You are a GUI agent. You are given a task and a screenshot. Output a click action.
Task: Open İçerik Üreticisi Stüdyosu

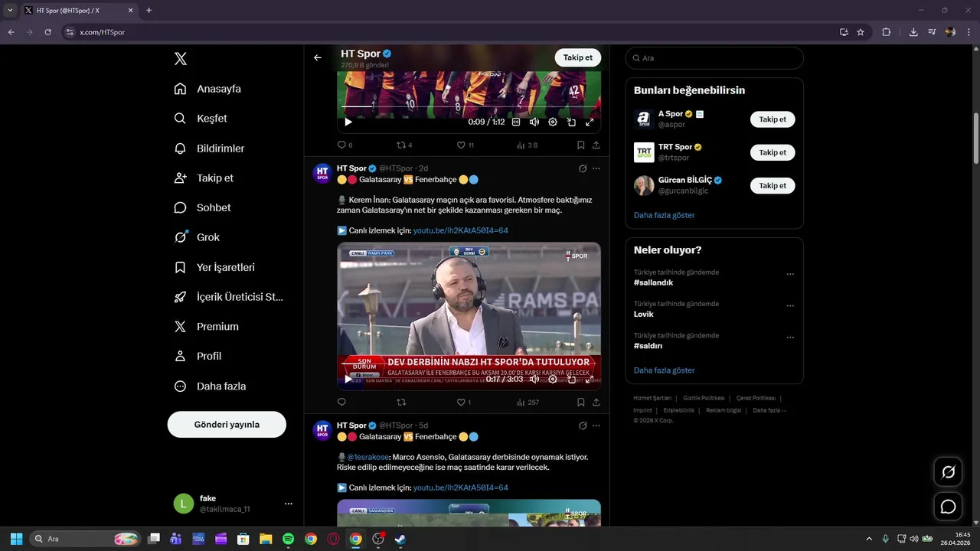(x=228, y=297)
